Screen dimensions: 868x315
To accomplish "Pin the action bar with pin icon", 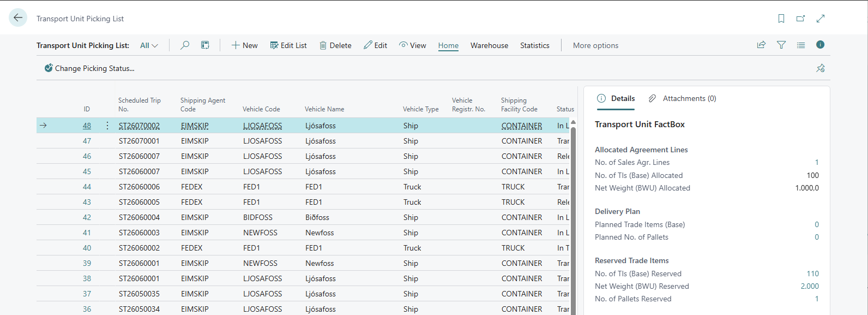I will pos(821,68).
